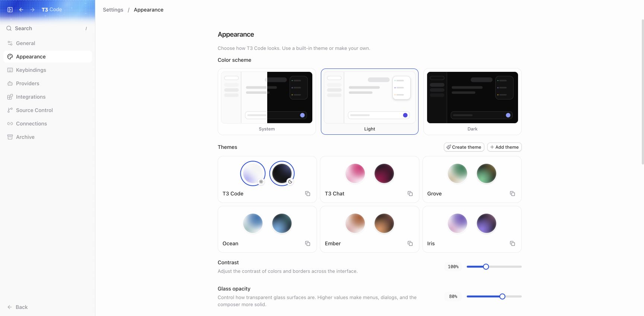Click the Providers robot icon

[x=10, y=83]
